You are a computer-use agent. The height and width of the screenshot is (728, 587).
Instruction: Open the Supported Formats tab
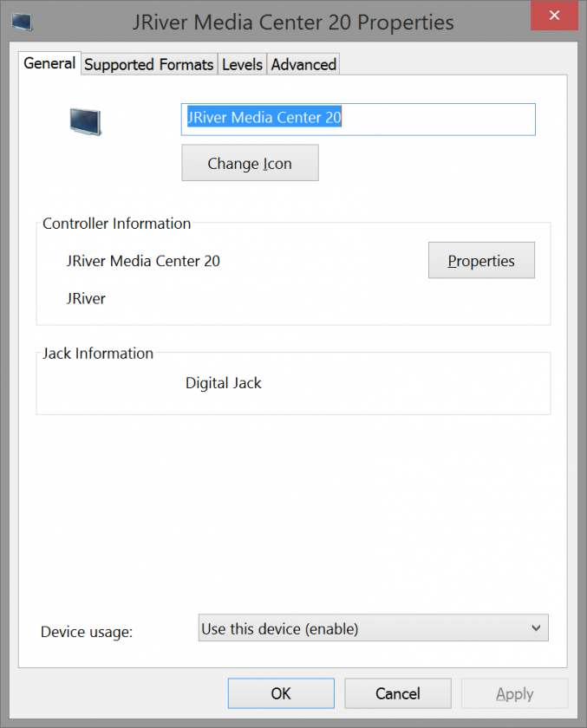click(149, 64)
